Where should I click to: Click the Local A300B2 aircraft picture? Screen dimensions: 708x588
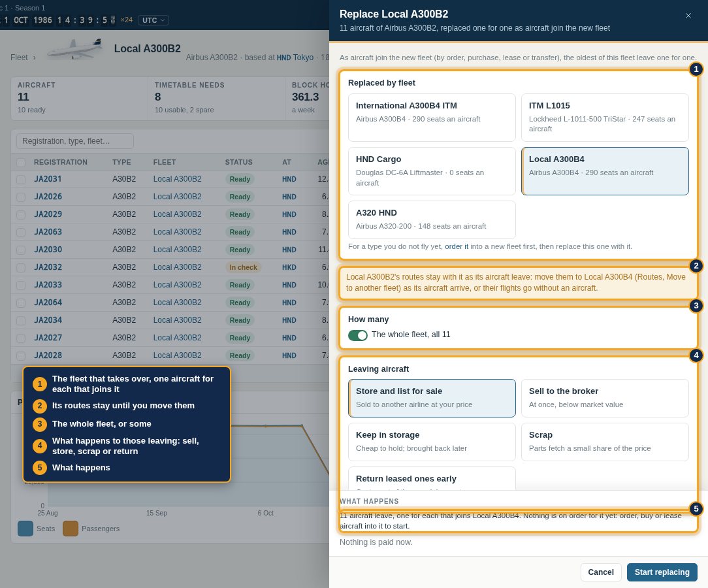(75, 49)
